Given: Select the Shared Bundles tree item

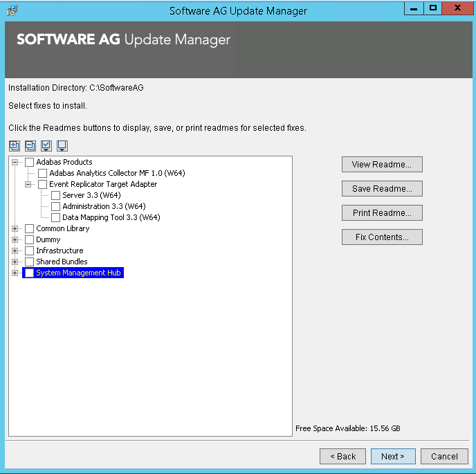Looking at the screenshot, I should coord(62,262).
